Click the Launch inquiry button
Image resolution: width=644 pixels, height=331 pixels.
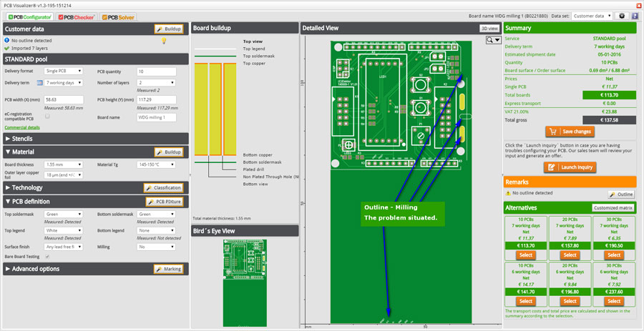point(570,167)
